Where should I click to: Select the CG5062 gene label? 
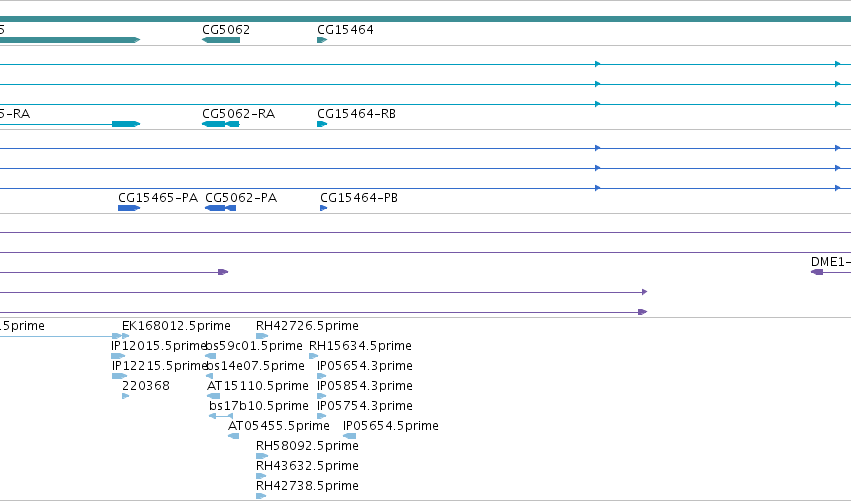(x=226, y=30)
